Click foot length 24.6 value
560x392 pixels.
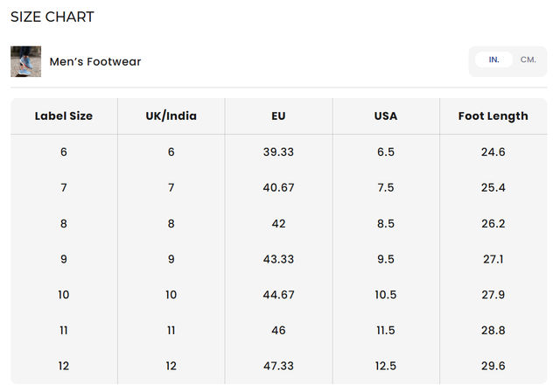493,152
